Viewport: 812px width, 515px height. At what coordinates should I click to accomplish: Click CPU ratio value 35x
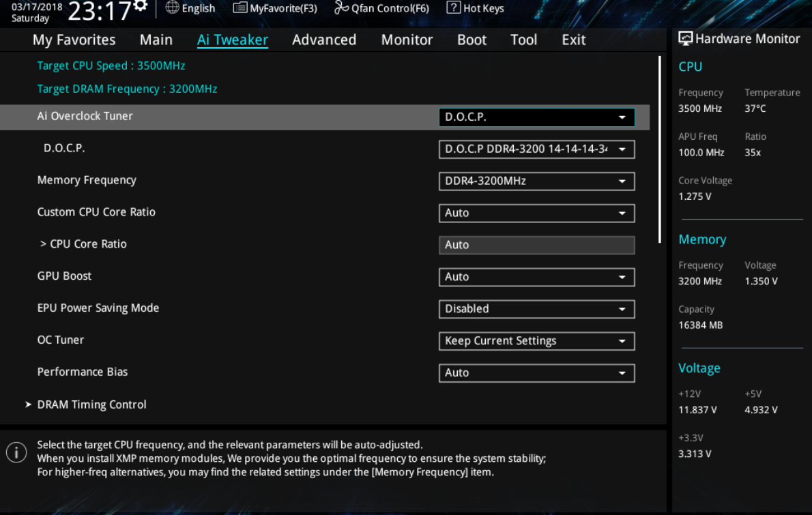(x=753, y=153)
